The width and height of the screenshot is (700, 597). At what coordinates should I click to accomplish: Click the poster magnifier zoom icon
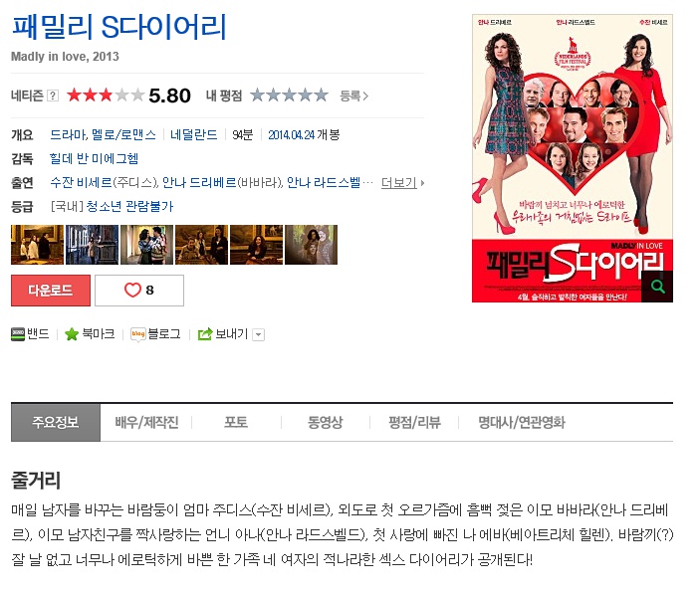[x=657, y=287]
